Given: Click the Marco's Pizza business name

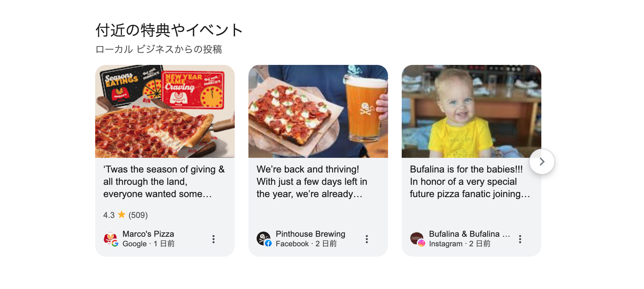Looking at the screenshot, I should point(148,234).
